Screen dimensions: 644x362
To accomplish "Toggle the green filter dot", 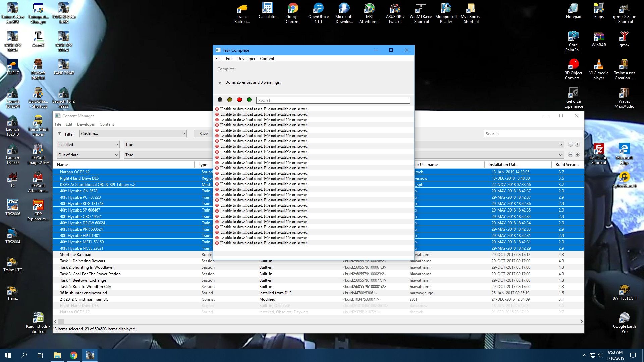I will click(x=249, y=100).
